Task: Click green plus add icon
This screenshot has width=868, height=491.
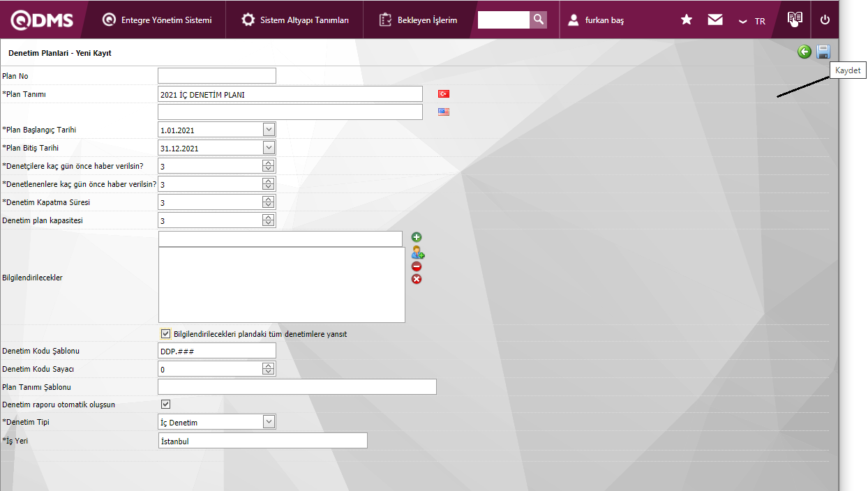Action: click(x=417, y=238)
